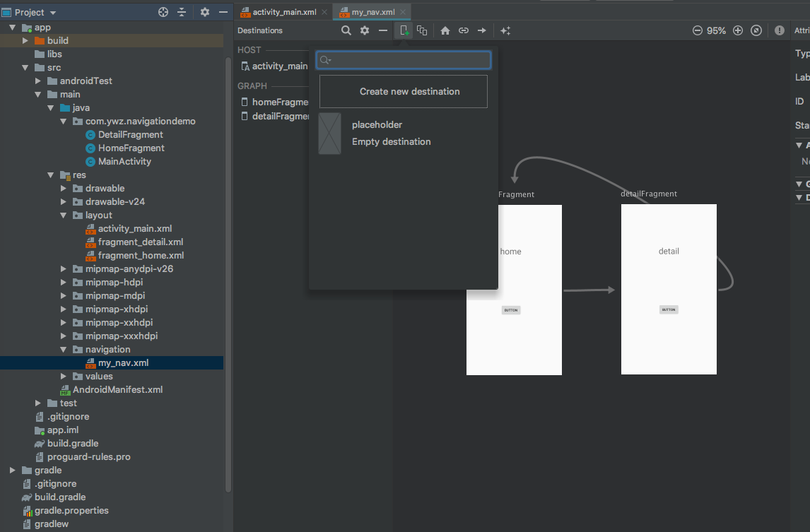The image size is (810, 532).
Task: Select fragment_detail.xml file
Action: coord(134,242)
